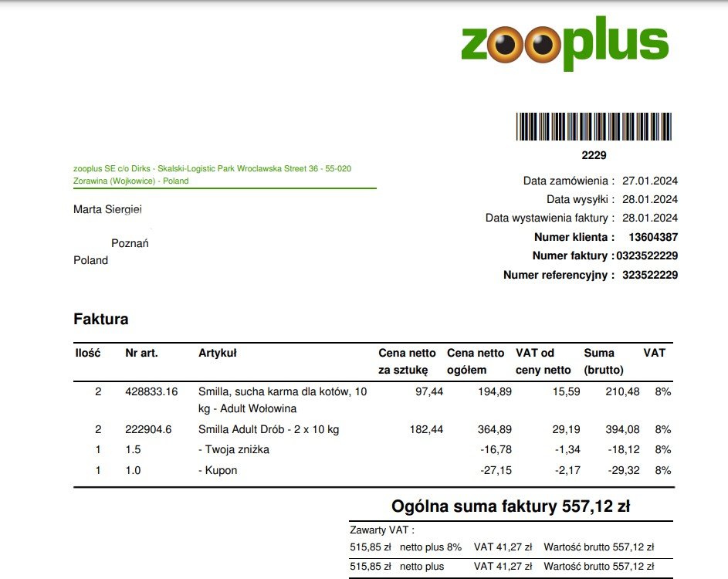The width and height of the screenshot is (728, 579).
Task: Click the barcode above 2229
Action: tap(594, 127)
